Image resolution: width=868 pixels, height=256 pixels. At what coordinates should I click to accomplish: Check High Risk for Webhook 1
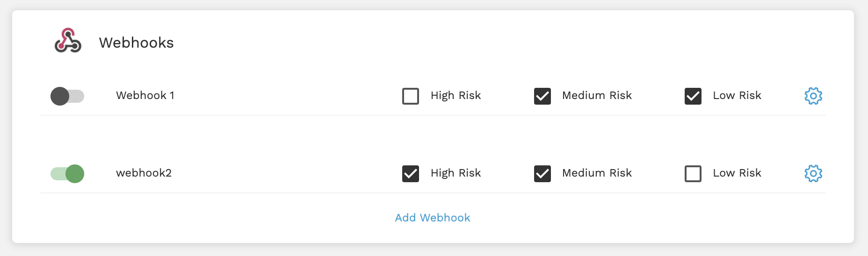tap(411, 96)
